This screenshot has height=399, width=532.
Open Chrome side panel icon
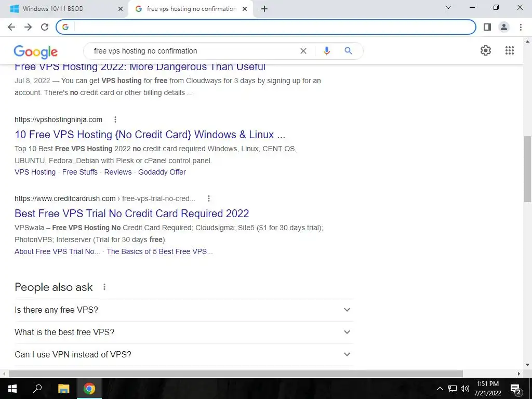pos(487,27)
